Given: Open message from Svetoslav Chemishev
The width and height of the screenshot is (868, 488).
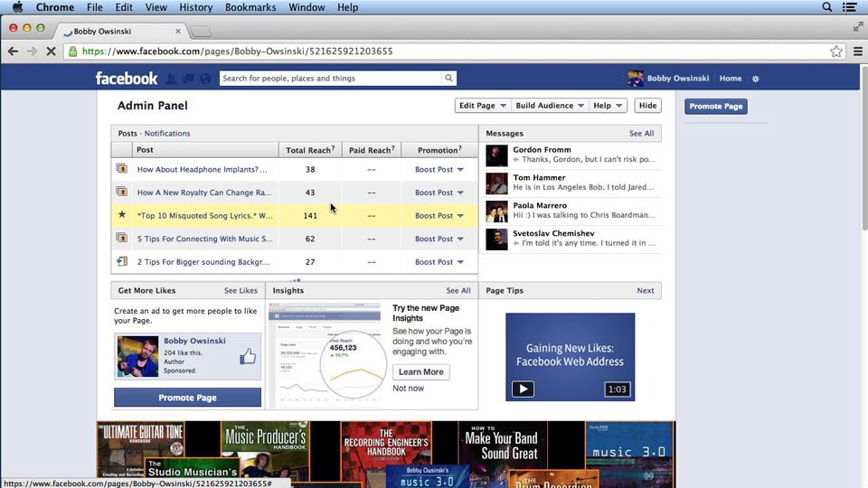Looking at the screenshot, I should tap(573, 239).
